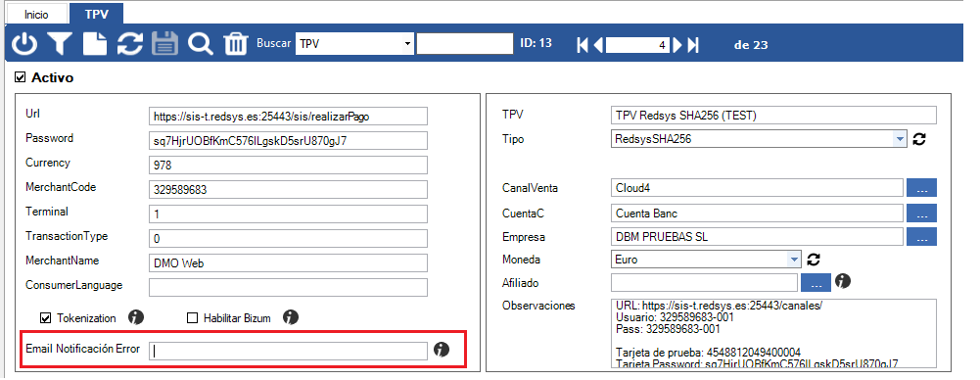Jump to last record arrow

click(692, 45)
